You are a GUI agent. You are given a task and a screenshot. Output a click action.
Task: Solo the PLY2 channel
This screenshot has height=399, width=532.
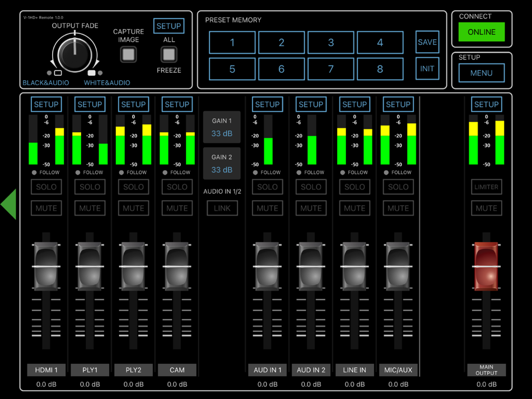[x=133, y=187]
